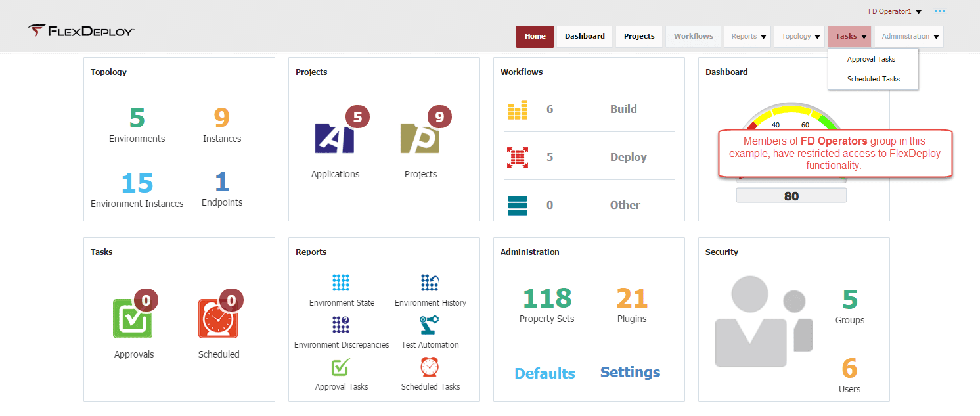Open Environment Discrepancies report icon
Screen dimensions: 980x416
click(341, 325)
